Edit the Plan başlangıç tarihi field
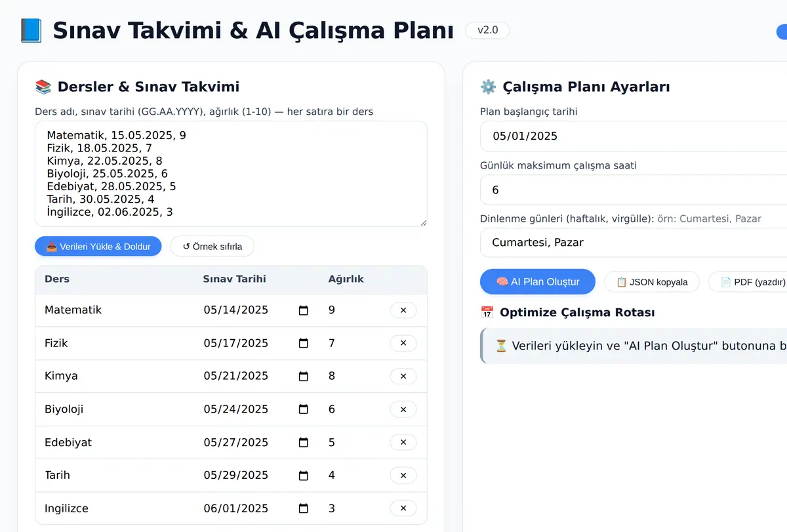The height and width of the screenshot is (532, 787). click(x=634, y=136)
